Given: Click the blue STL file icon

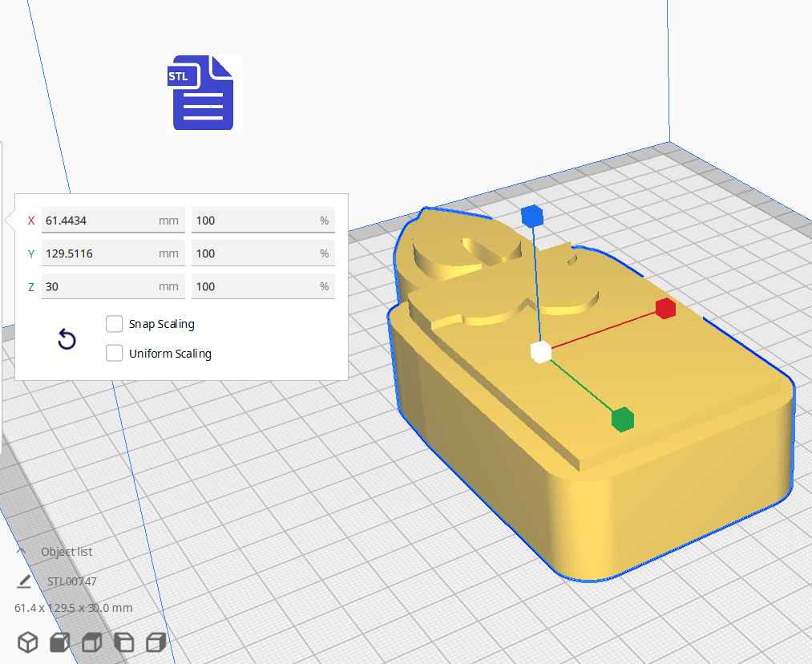Looking at the screenshot, I should pyautogui.click(x=204, y=93).
